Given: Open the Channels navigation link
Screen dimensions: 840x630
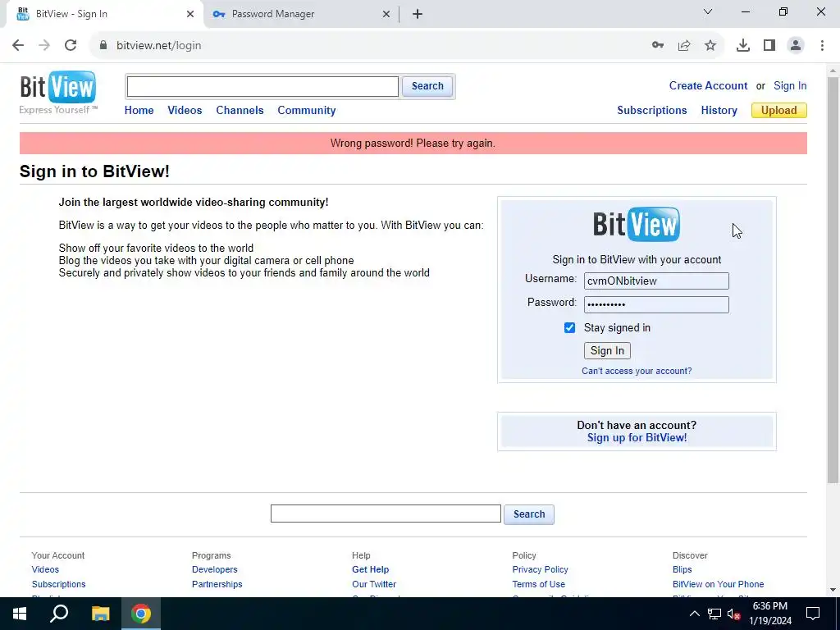Looking at the screenshot, I should click(x=240, y=111).
